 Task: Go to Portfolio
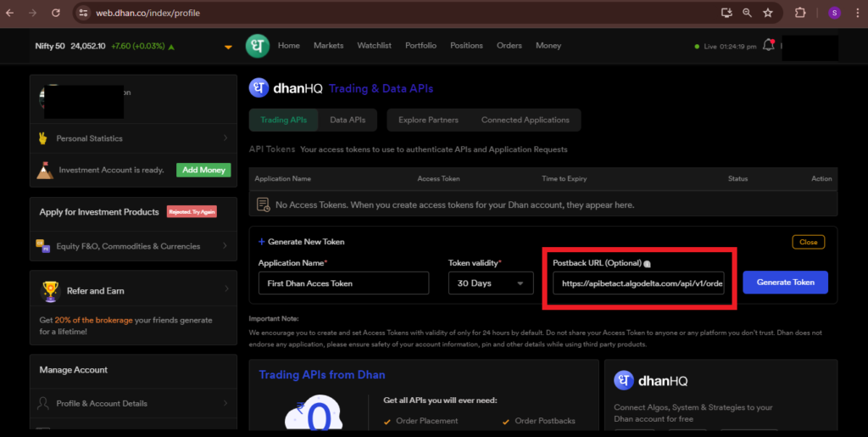tap(420, 46)
